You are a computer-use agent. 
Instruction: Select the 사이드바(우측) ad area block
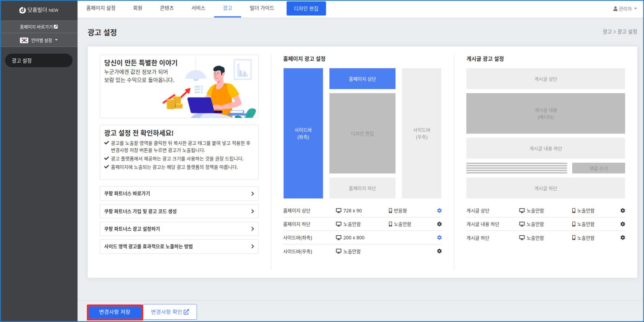coord(421,133)
